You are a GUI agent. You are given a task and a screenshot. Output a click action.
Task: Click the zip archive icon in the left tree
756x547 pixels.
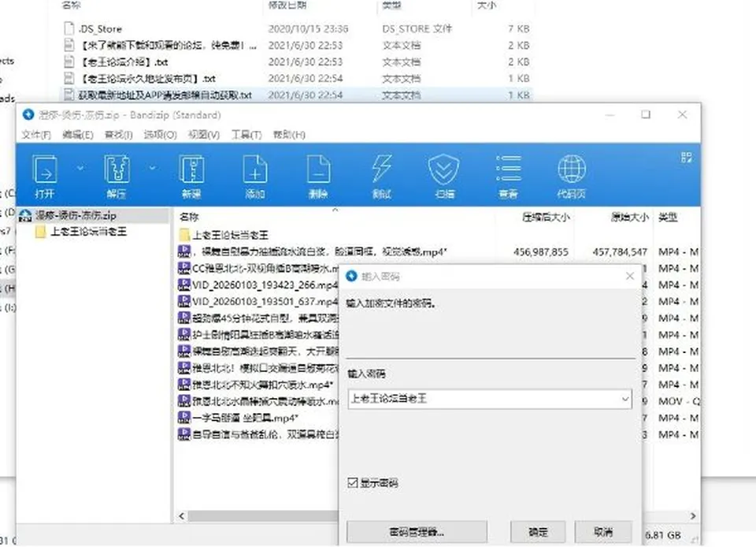[x=25, y=216]
